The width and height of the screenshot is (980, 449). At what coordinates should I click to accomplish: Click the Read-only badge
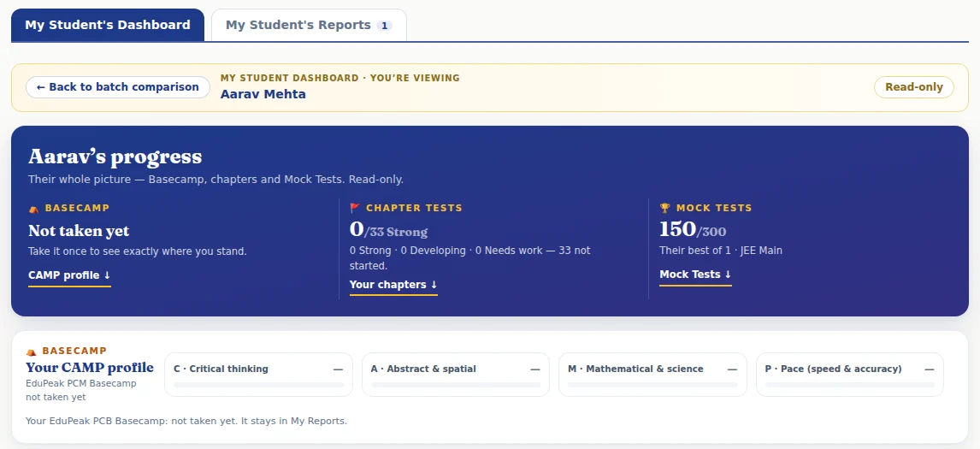pos(914,87)
